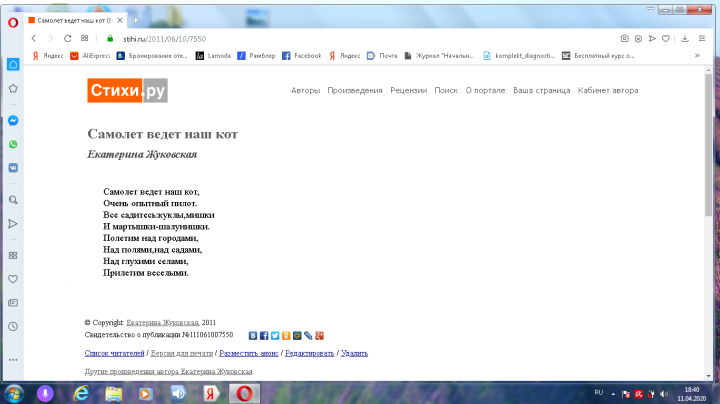720x404 pixels.
Task: Open sidebar heart bookmarks icon
Action: click(13, 279)
